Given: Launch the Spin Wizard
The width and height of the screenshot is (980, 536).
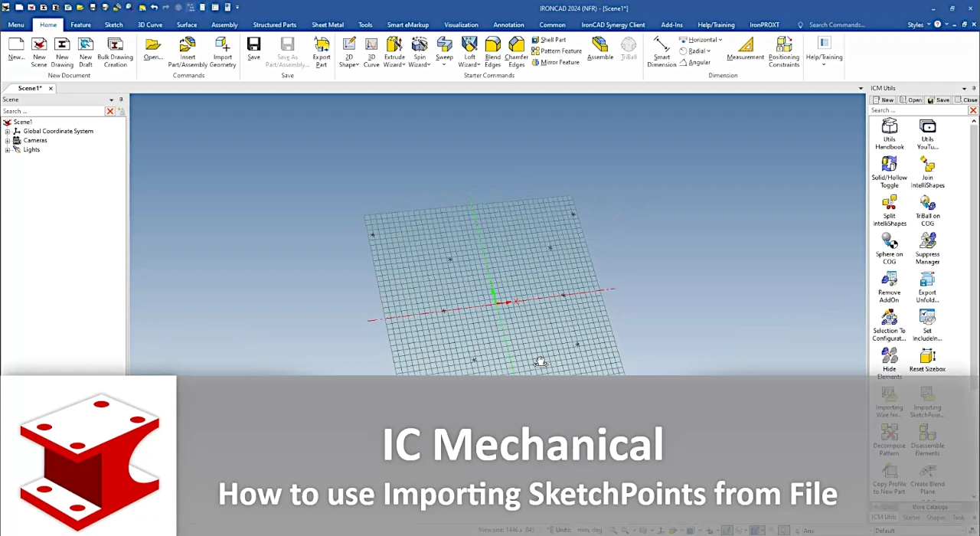Looking at the screenshot, I should [x=420, y=52].
